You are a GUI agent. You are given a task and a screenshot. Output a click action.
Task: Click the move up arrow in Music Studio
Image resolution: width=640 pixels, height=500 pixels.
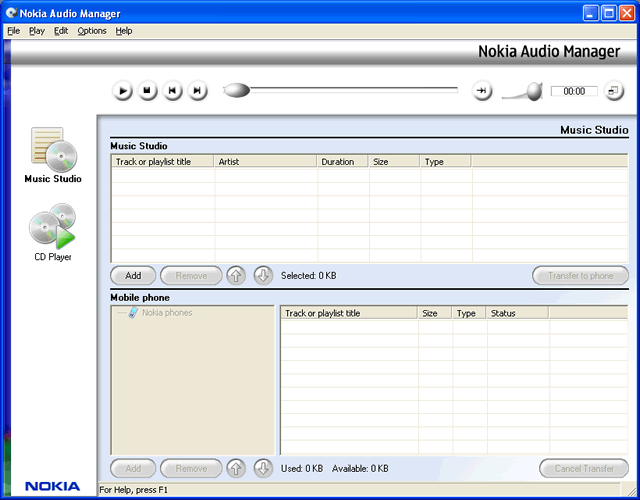pos(236,275)
